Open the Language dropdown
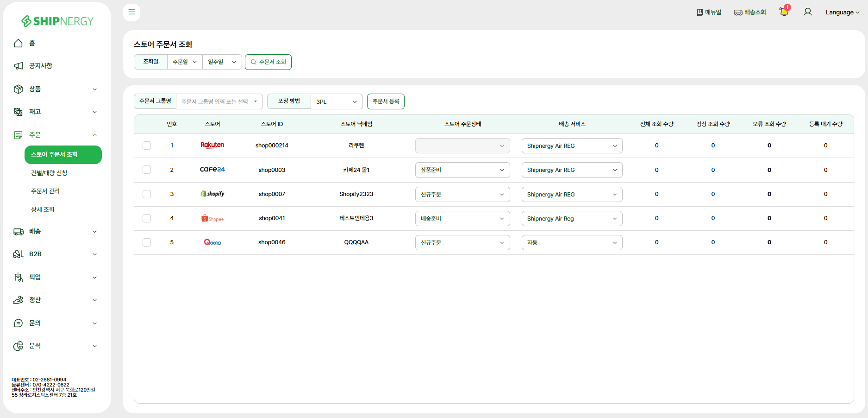Viewport: 868px width, 418px height. click(x=842, y=13)
